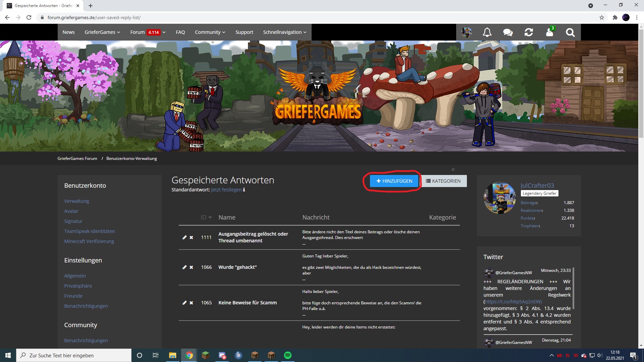The height and width of the screenshot is (362, 644).
Task: Open the user icon with the green badge
Action: click(550, 32)
